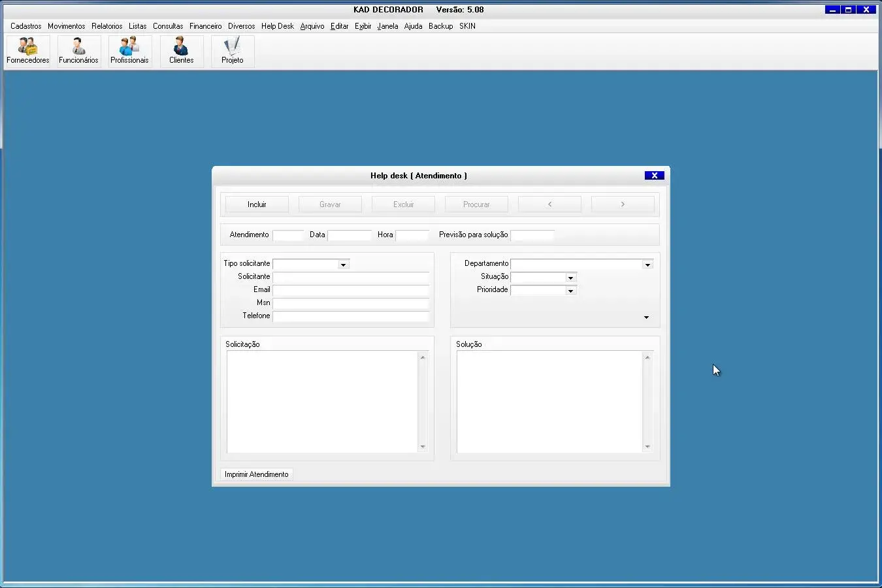Open the Prioridade dropdown

click(x=570, y=291)
